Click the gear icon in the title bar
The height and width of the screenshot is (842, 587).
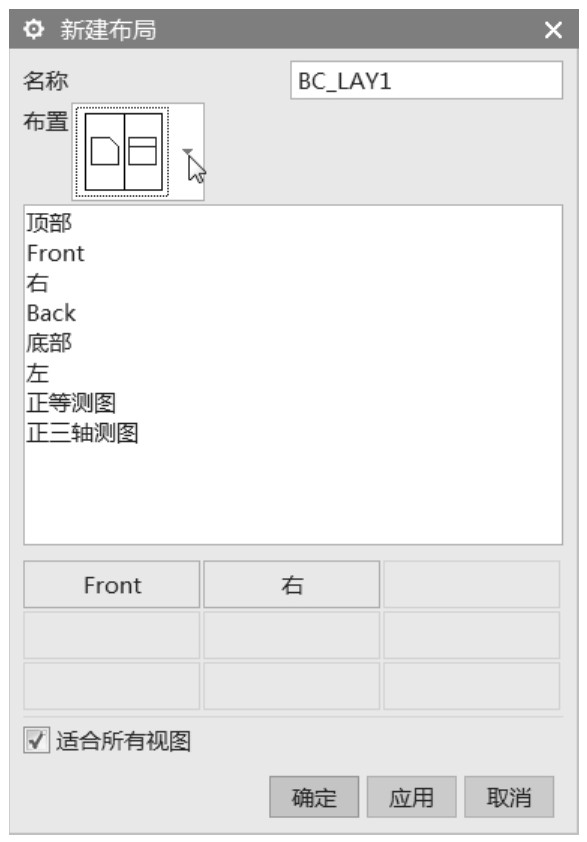(34, 29)
